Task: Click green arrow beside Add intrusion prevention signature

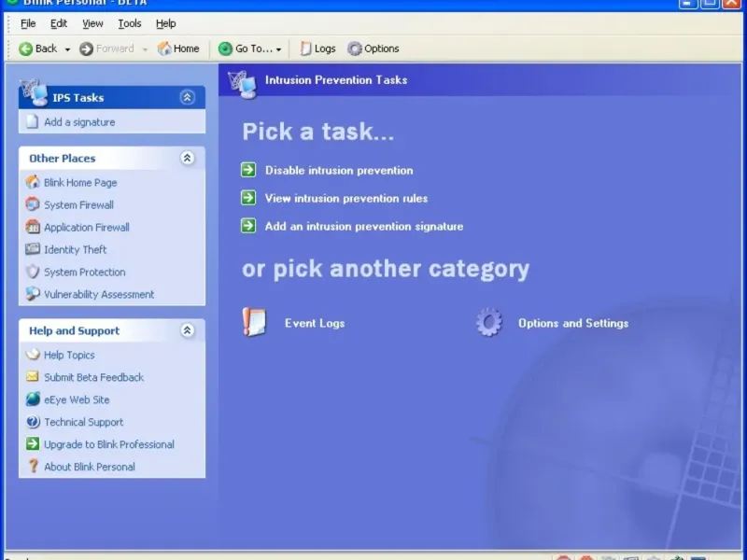Action: [x=248, y=226]
